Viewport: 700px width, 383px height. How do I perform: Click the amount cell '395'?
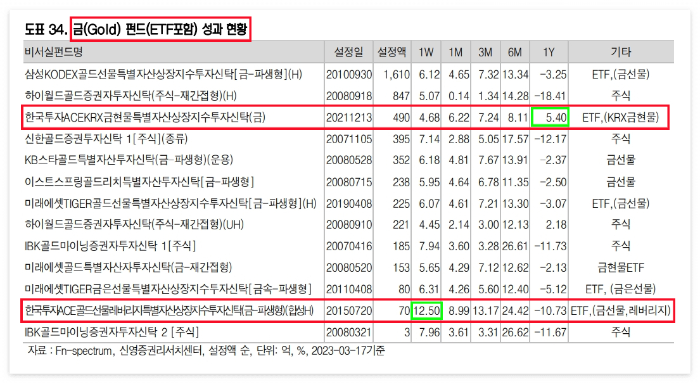[401, 139]
